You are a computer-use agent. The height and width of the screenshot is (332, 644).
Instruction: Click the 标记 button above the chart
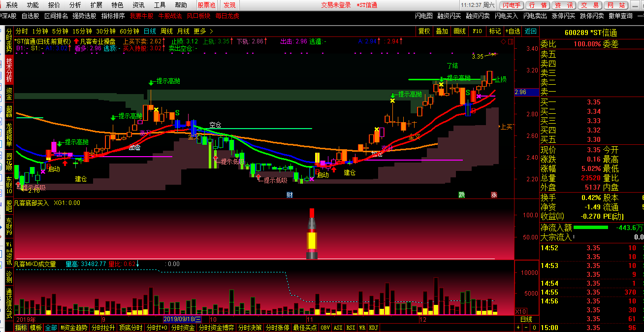pos(495,31)
